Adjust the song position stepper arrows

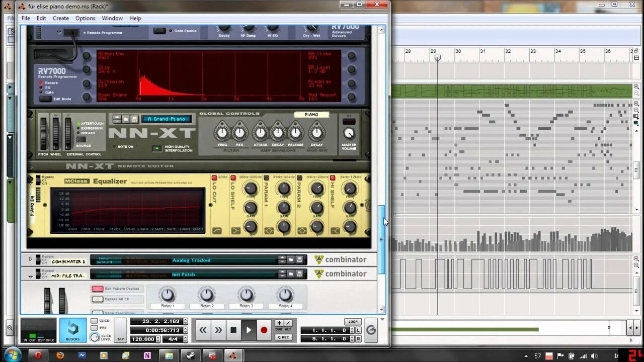click(x=185, y=321)
